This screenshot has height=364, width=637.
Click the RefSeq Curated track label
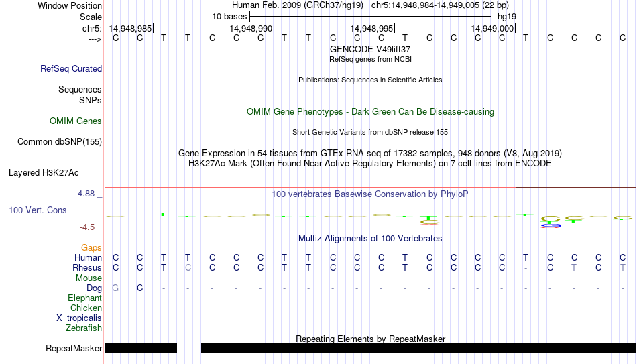70,68
